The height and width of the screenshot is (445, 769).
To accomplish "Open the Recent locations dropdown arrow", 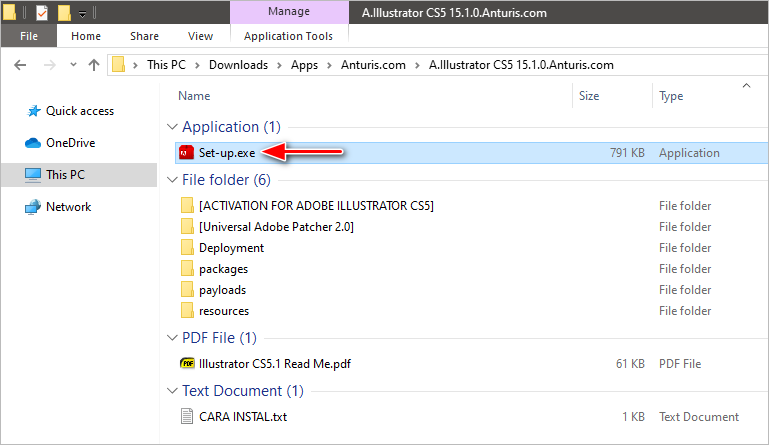I will point(71,65).
